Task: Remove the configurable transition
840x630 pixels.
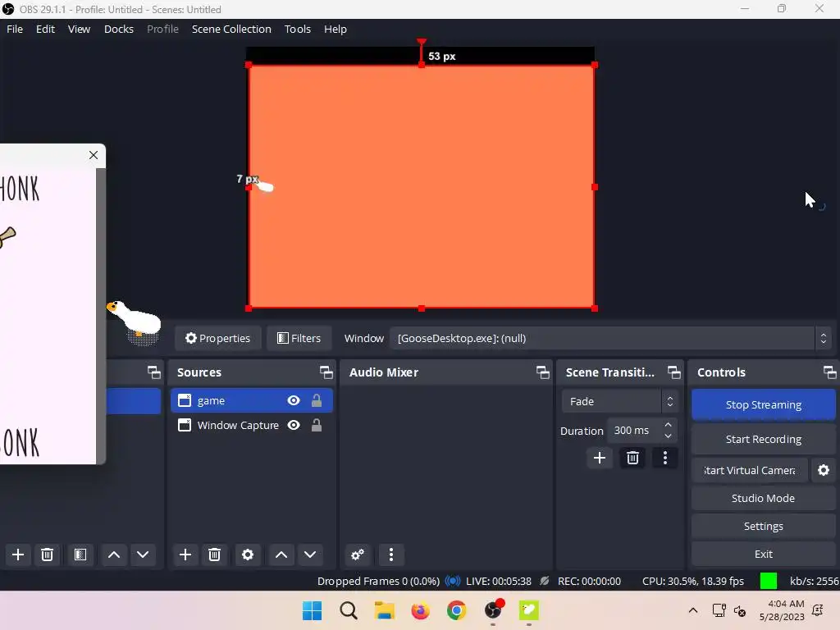Action: pyautogui.click(x=632, y=458)
